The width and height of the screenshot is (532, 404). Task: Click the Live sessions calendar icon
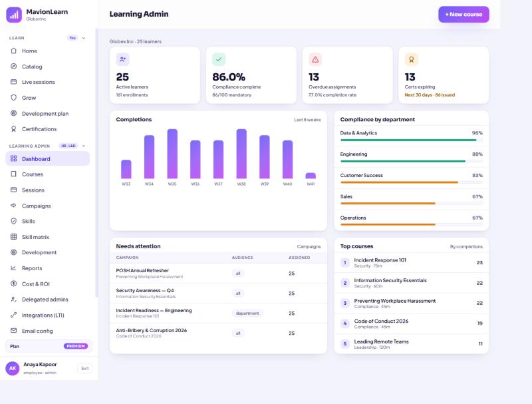[x=13, y=82]
